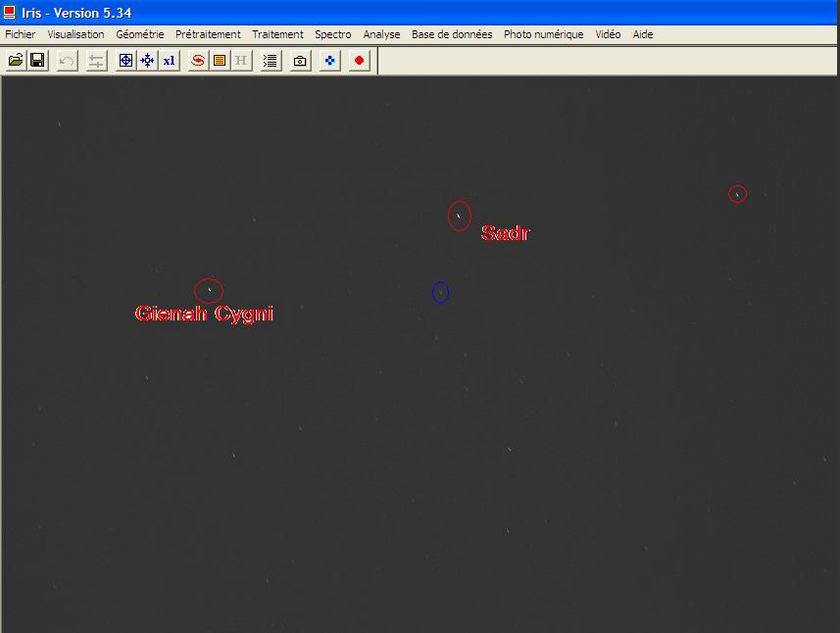The width and height of the screenshot is (840, 633).
Task: Open the Prétraitement menu
Action: [208, 34]
